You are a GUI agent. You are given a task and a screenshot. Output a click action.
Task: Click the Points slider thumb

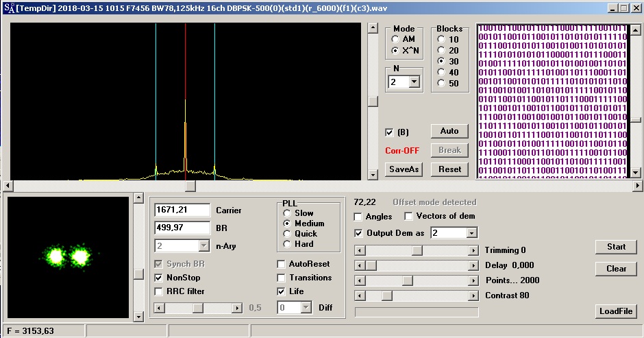(408, 280)
